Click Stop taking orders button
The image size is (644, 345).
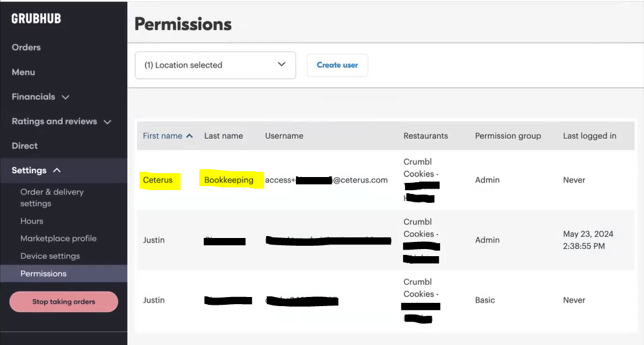pyautogui.click(x=64, y=302)
